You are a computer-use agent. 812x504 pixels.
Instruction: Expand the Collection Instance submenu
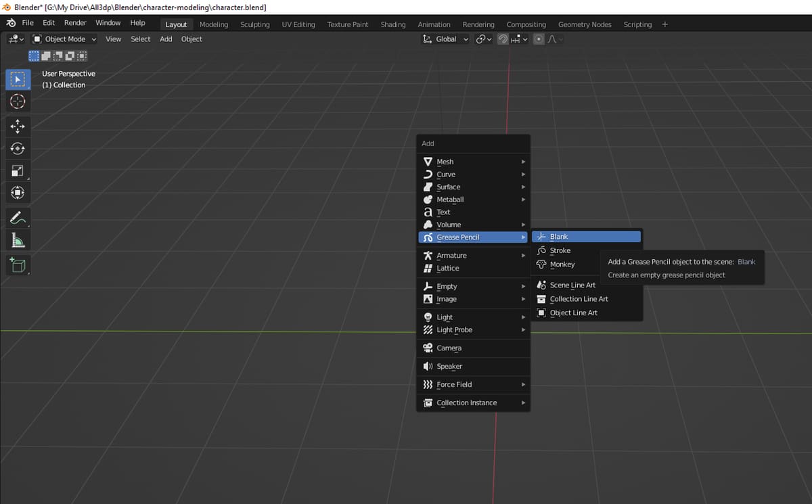tap(473, 403)
